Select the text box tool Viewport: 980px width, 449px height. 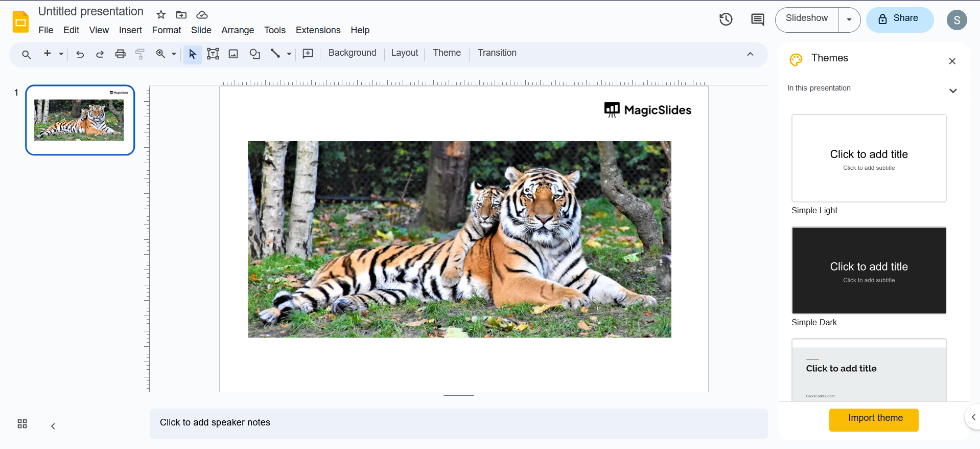tap(213, 54)
